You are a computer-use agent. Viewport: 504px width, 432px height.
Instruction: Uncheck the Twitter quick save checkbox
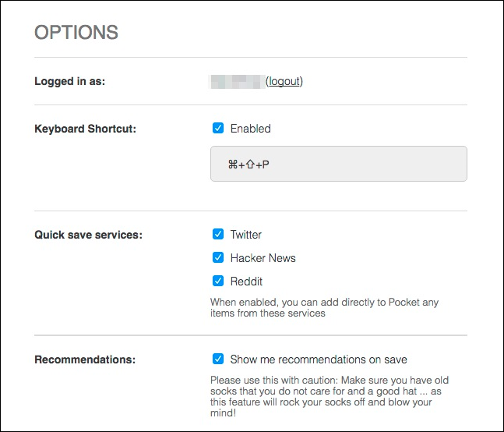click(x=218, y=234)
